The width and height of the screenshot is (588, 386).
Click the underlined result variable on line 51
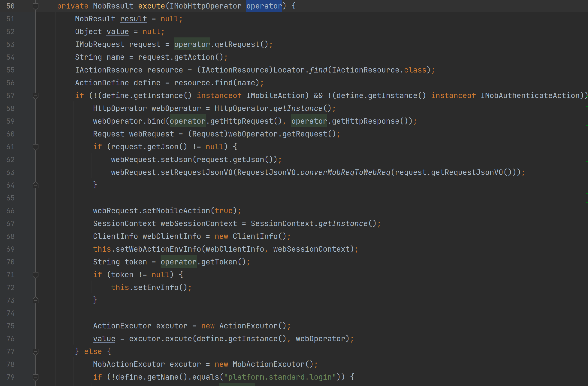pyautogui.click(x=133, y=19)
